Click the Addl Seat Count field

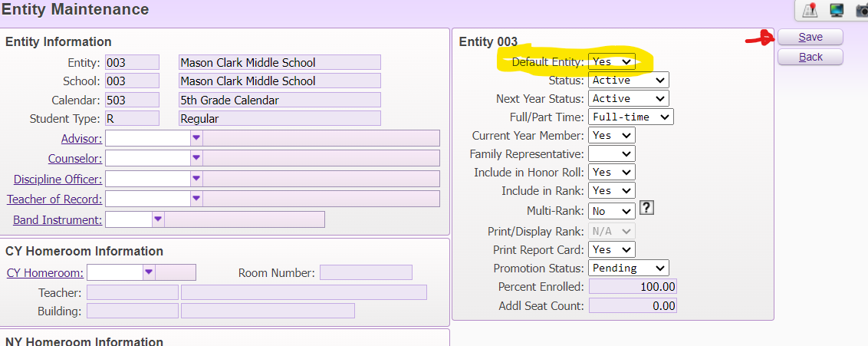(633, 305)
